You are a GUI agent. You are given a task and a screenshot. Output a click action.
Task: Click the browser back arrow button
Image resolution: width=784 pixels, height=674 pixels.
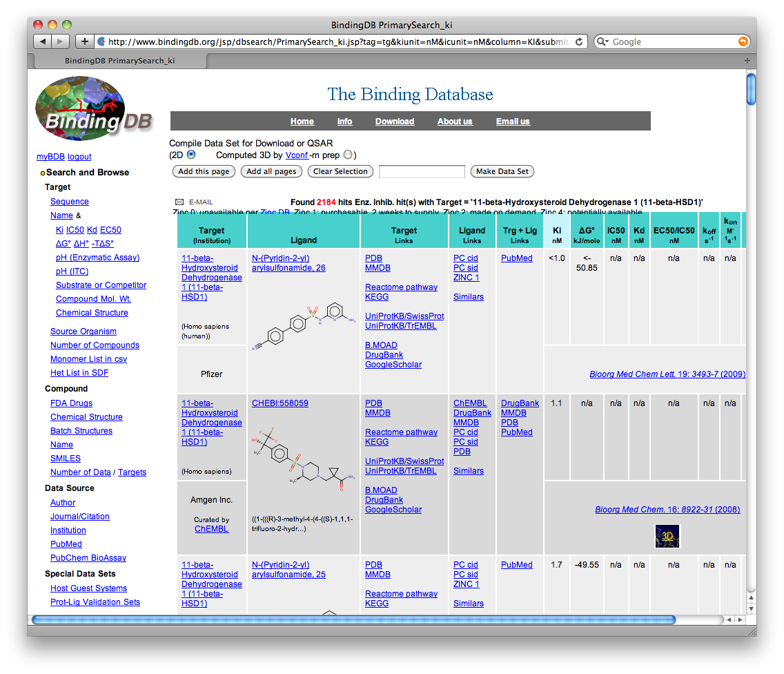pyautogui.click(x=43, y=41)
